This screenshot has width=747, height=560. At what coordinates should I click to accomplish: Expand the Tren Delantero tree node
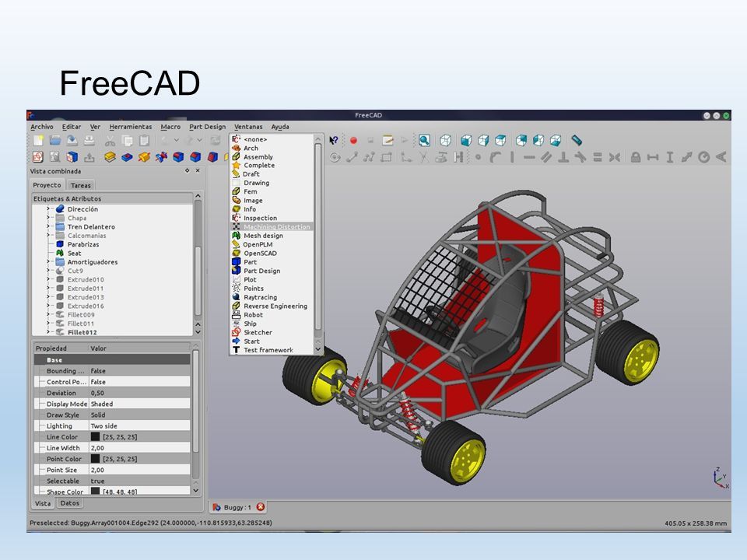point(48,226)
